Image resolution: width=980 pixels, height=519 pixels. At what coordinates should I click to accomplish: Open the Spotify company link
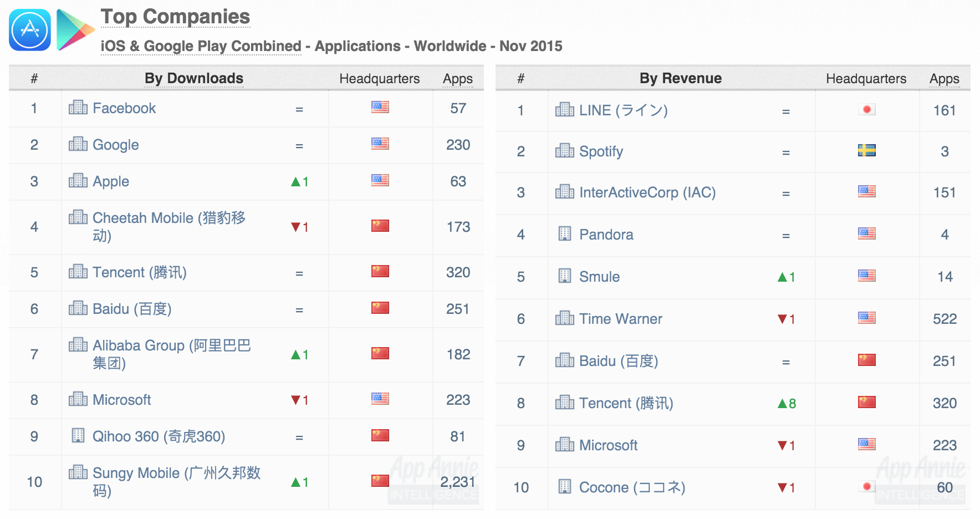click(601, 151)
